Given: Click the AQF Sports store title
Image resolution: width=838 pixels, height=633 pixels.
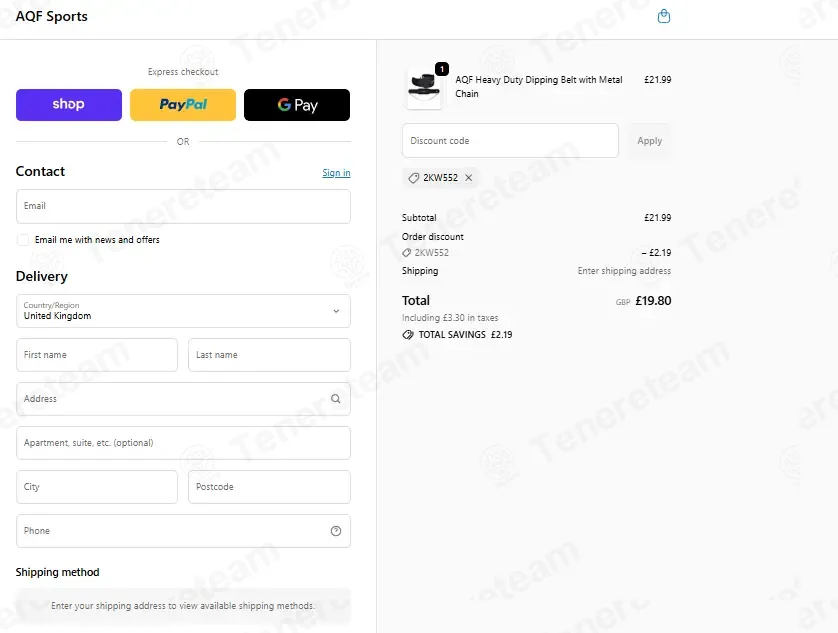Looking at the screenshot, I should coord(51,17).
